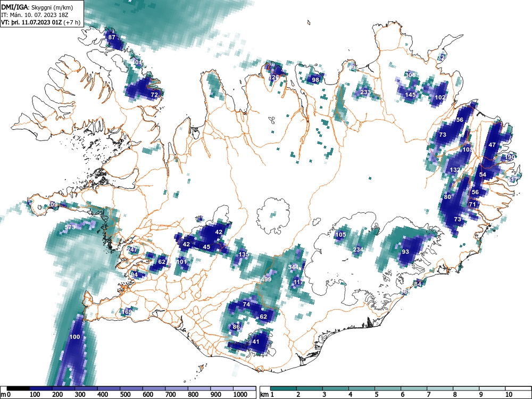Select visibility value 72 on the map
This screenshot has width=532, height=399.
(154, 95)
